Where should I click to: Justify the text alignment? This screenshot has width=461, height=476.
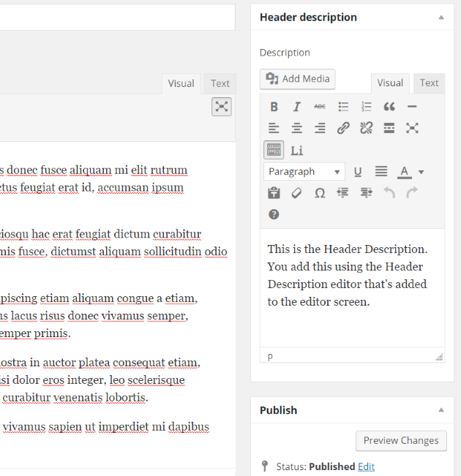(381, 172)
